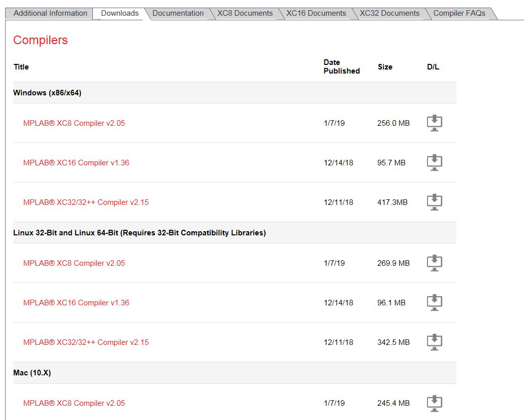This screenshot has width=524, height=420.
Task: Download Linux XC16 Compiler v1.36 via icon
Action: [435, 302]
